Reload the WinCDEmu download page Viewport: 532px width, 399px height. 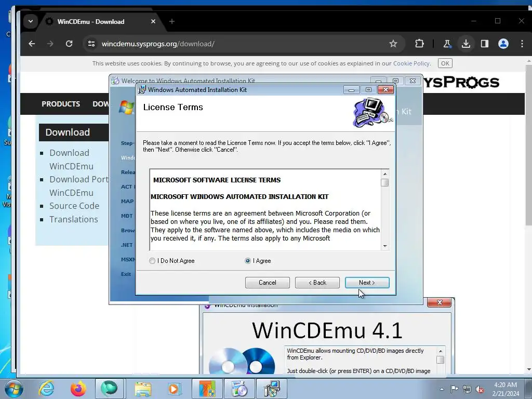69,44
